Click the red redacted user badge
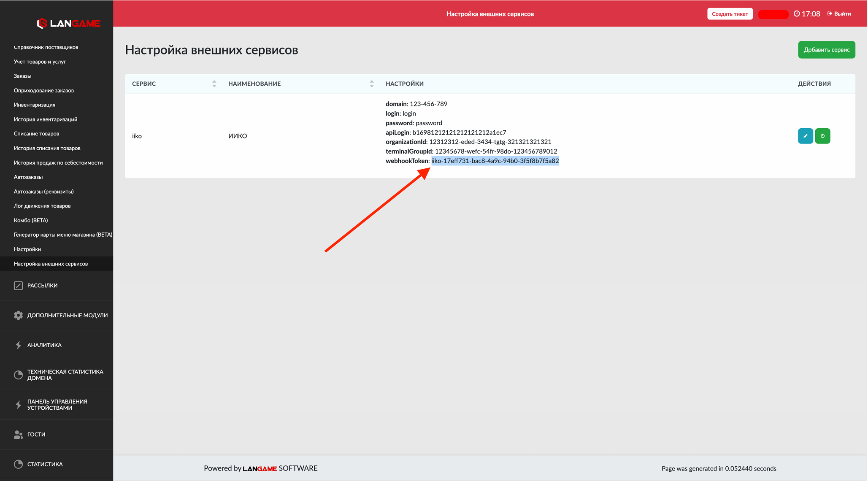Screen dimensions: 868x481 (x=773, y=14)
